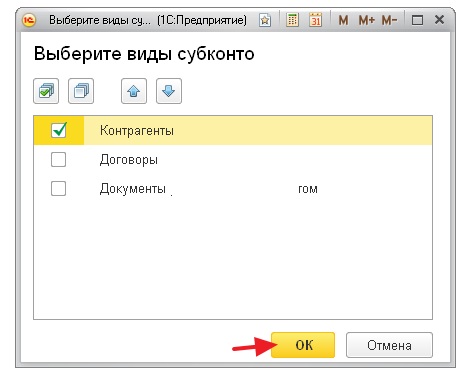464x378 pixels.
Task: Uncheck the Контрагенты checkbox
Action: coord(59,130)
